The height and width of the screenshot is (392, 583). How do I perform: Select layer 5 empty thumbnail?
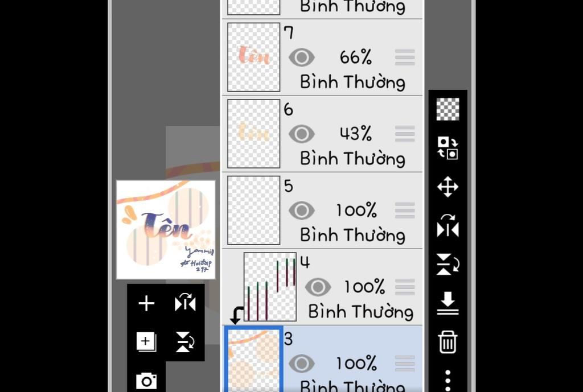[253, 211]
